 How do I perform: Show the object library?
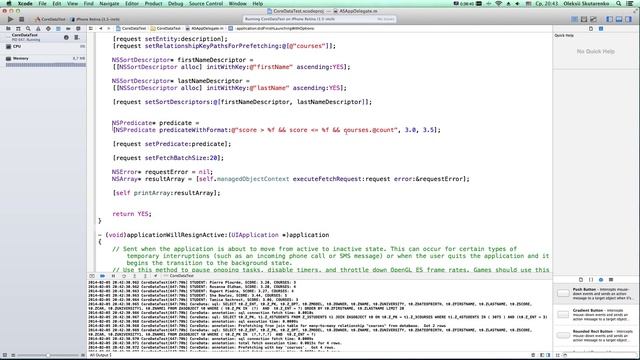601,280
